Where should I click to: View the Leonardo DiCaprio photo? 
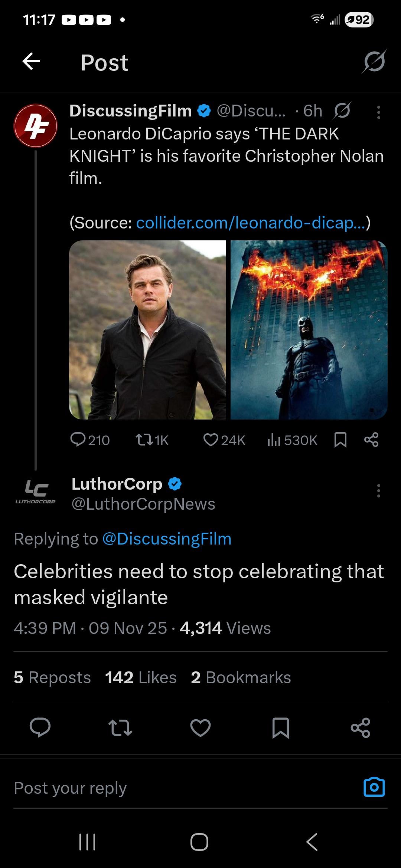click(x=147, y=330)
